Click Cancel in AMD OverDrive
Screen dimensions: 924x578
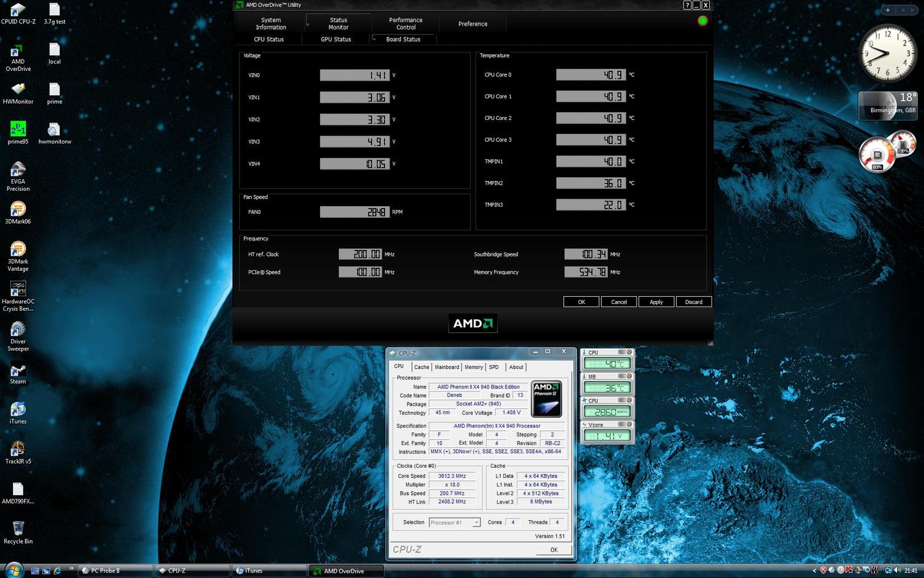click(x=619, y=302)
